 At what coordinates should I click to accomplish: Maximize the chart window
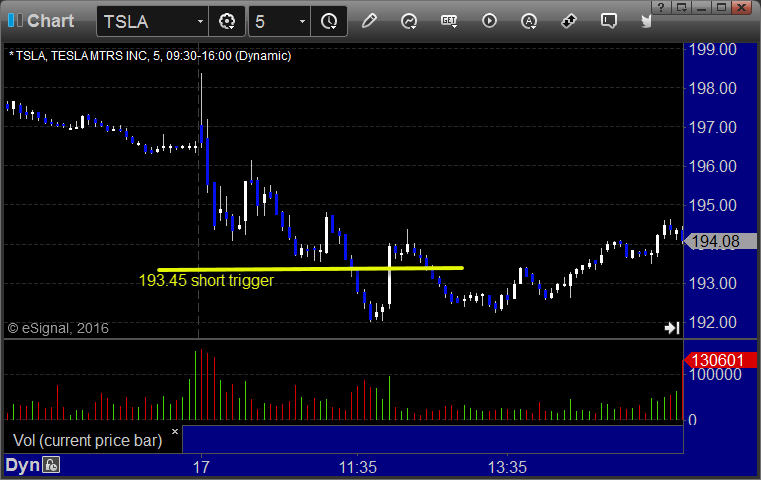click(x=722, y=8)
